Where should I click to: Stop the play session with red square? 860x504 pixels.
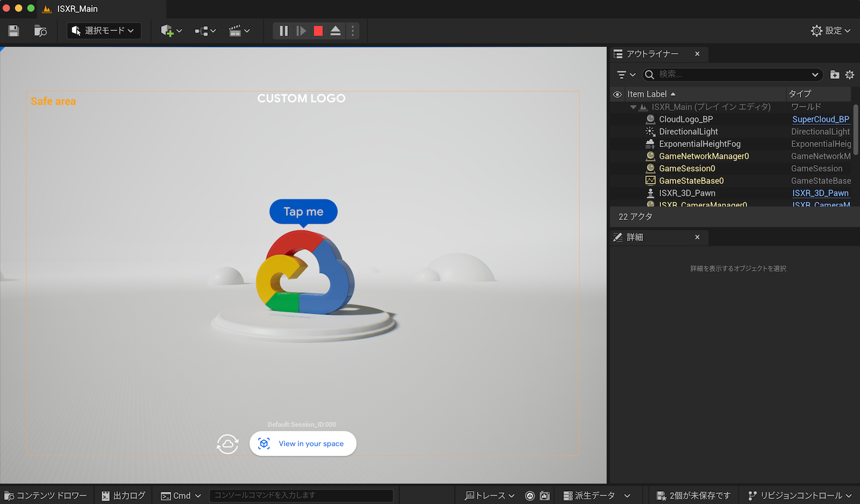point(318,31)
